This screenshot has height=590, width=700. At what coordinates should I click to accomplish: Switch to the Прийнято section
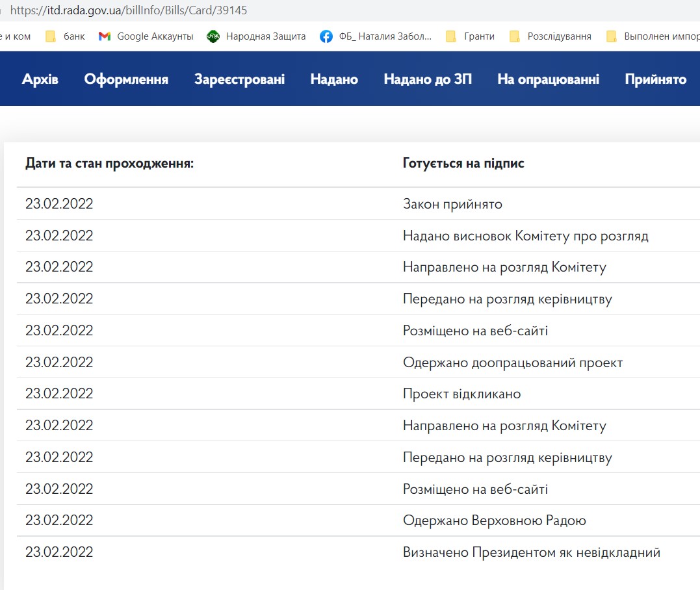click(655, 79)
